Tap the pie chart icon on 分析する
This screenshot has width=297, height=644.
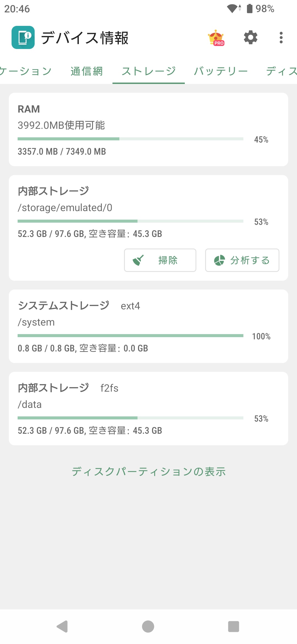[219, 260]
